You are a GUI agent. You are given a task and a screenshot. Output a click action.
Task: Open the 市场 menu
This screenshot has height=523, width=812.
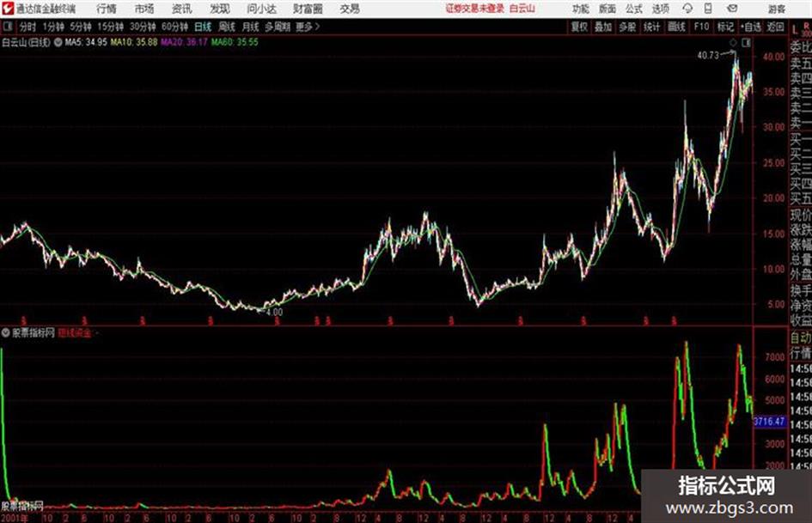144,9
